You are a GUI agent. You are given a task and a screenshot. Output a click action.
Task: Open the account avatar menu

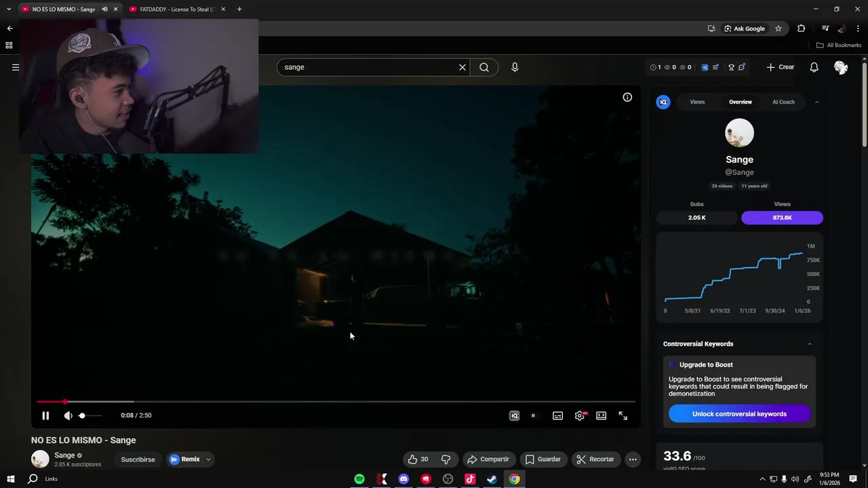(841, 67)
